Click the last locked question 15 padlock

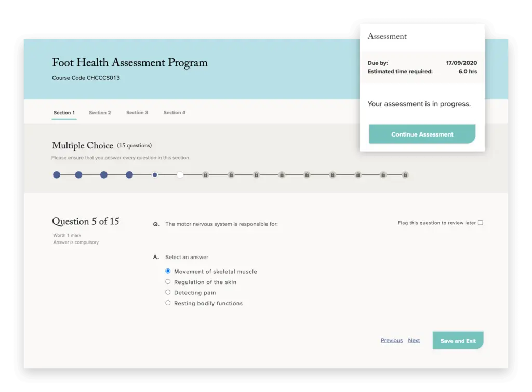(x=405, y=175)
